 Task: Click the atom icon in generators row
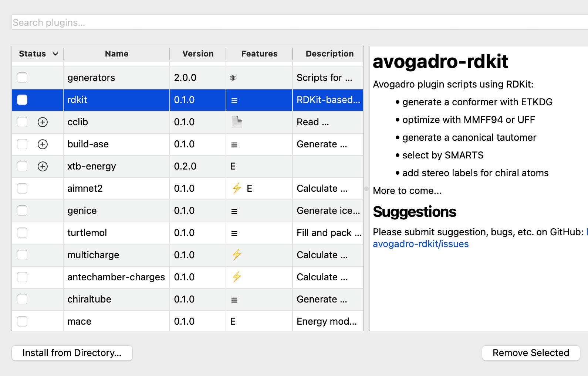233,78
